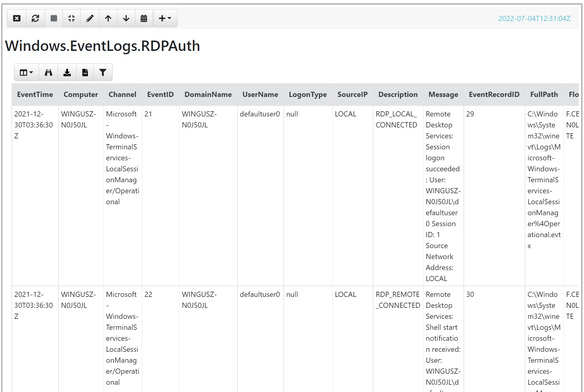Click the UserName column header
584x392 pixels.
260,94
